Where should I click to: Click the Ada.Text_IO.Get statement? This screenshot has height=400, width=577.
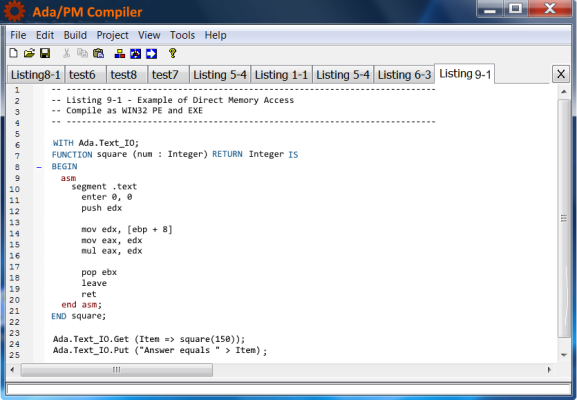pyautogui.click(x=149, y=339)
